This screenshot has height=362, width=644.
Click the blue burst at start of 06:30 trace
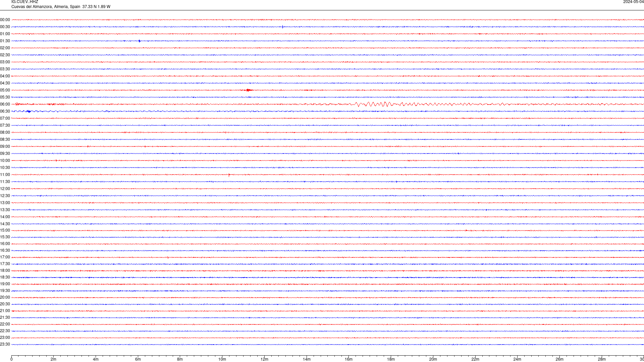(29, 111)
